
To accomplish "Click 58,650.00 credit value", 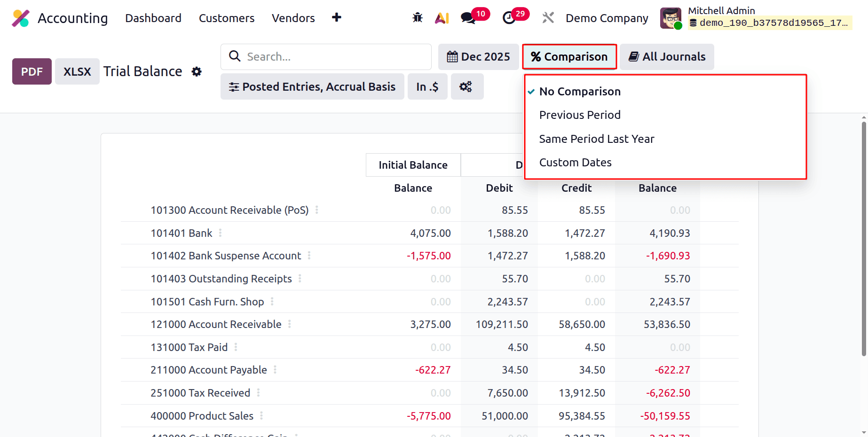I will (x=582, y=324).
